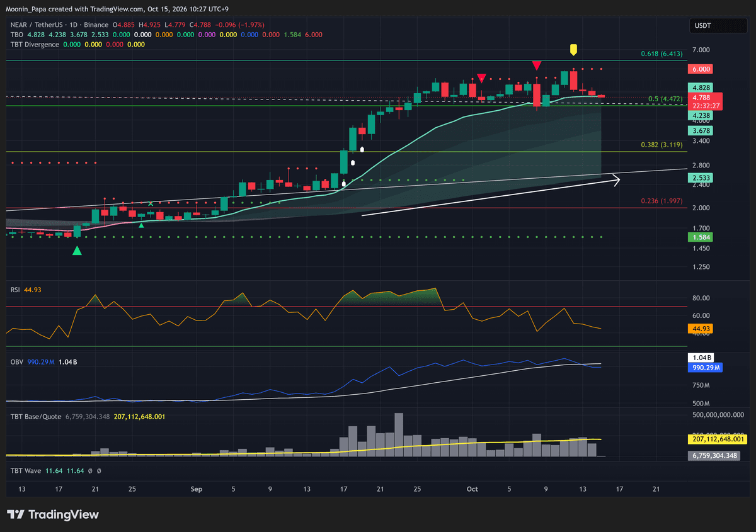Click the OBV pane label
Viewport: 756px width, 532px height.
point(17,362)
